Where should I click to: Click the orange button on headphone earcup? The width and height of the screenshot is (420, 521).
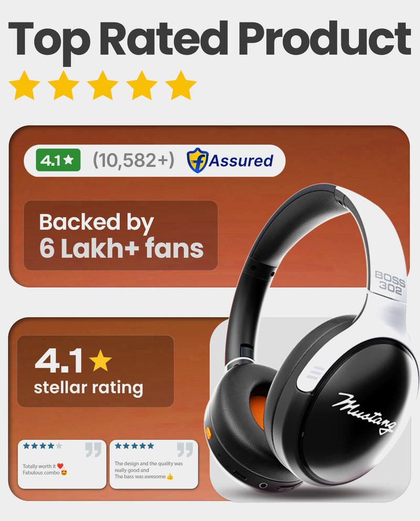[x=208, y=432]
